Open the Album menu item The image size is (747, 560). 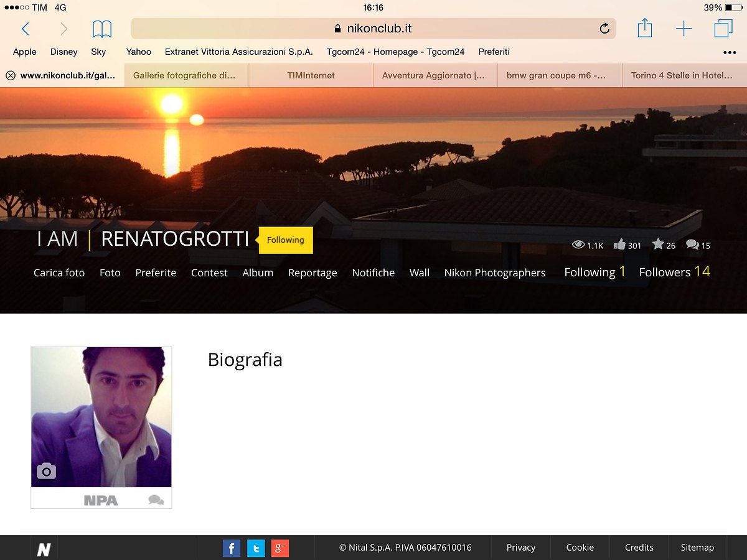pyautogui.click(x=258, y=273)
